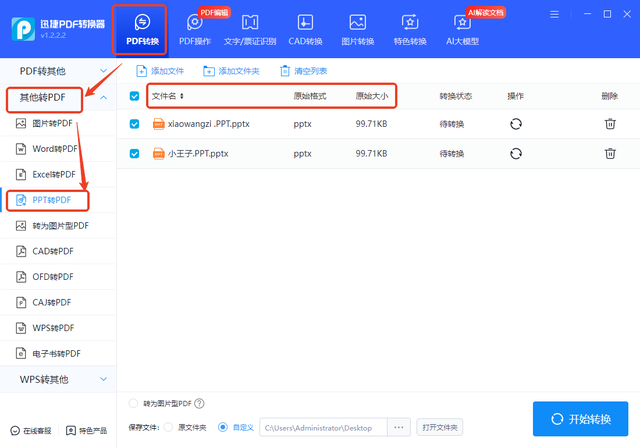The image size is (640, 448).
Task: Switch to 图片转换 tab
Action: (x=358, y=29)
